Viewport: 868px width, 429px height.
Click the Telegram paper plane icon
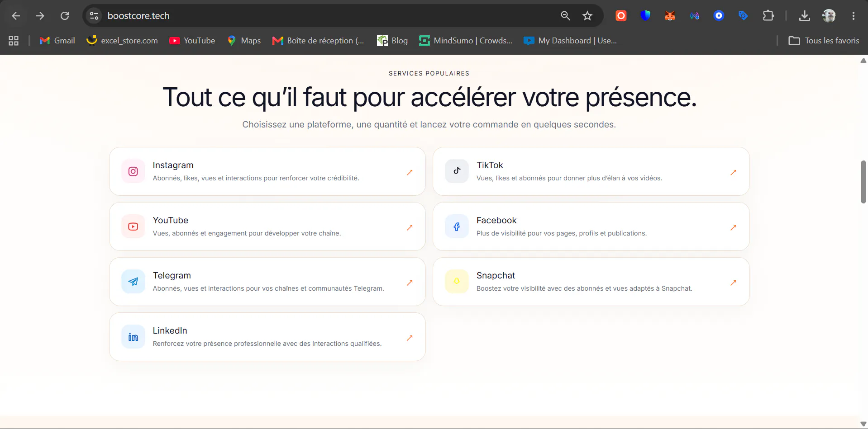[x=133, y=282]
